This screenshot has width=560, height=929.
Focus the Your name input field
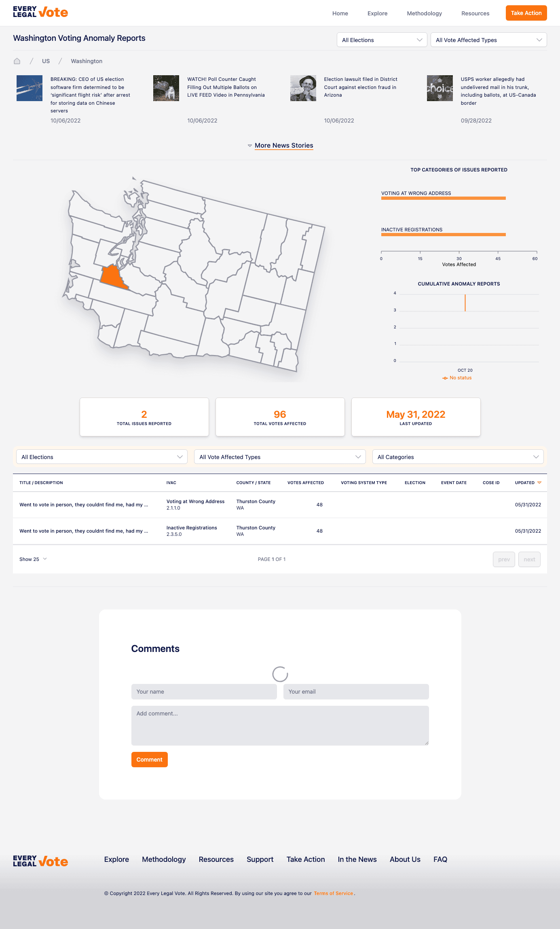click(204, 692)
